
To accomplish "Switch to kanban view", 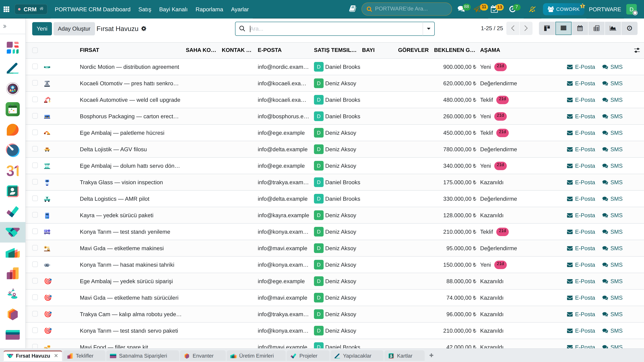I will (547, 28).
